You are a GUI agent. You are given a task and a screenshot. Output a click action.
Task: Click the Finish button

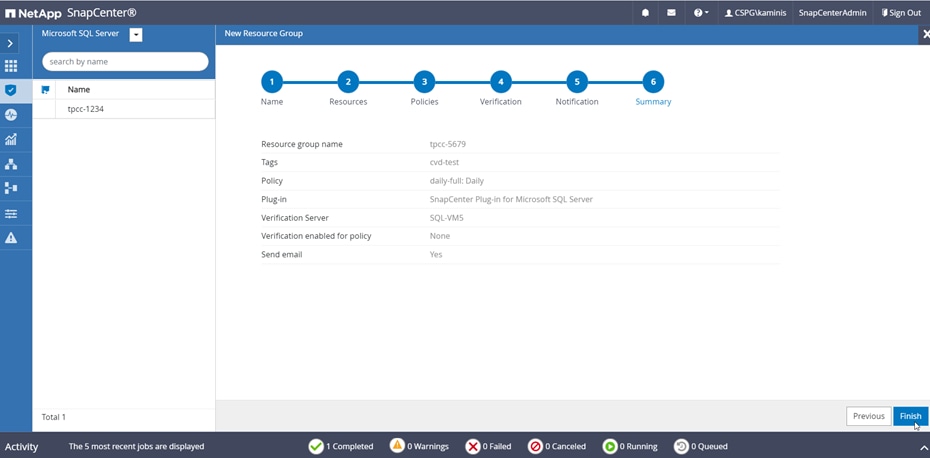[910, 416]
